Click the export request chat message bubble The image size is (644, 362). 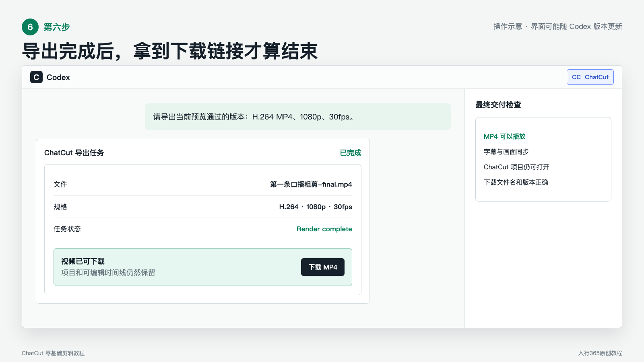point(298,117)
